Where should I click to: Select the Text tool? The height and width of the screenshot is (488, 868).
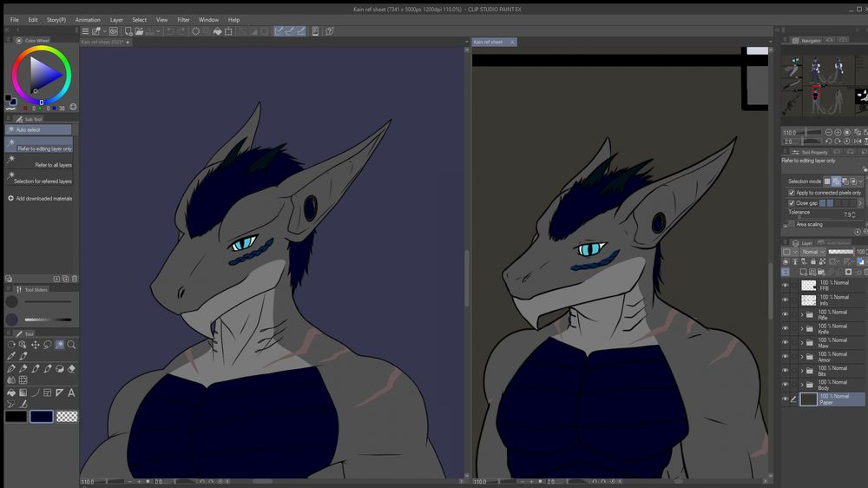(71, 392)
